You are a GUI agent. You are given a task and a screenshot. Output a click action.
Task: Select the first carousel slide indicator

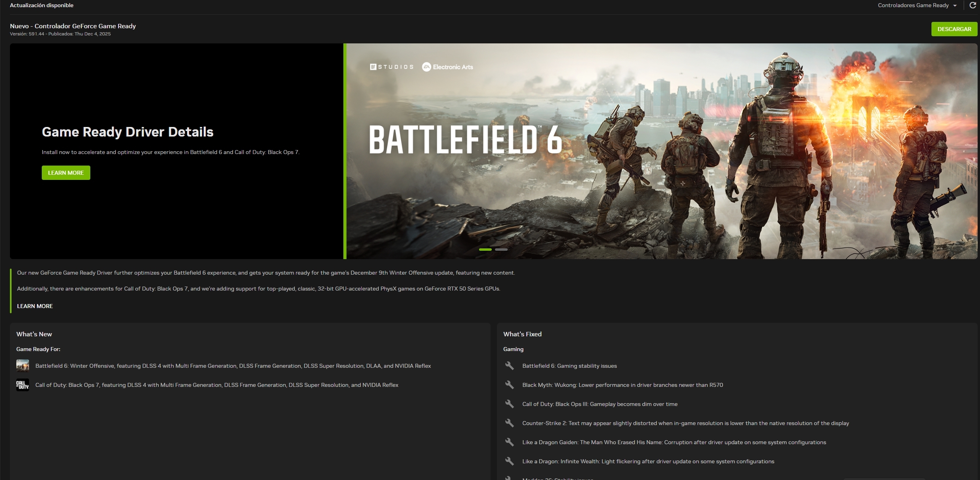click(485, 250)
